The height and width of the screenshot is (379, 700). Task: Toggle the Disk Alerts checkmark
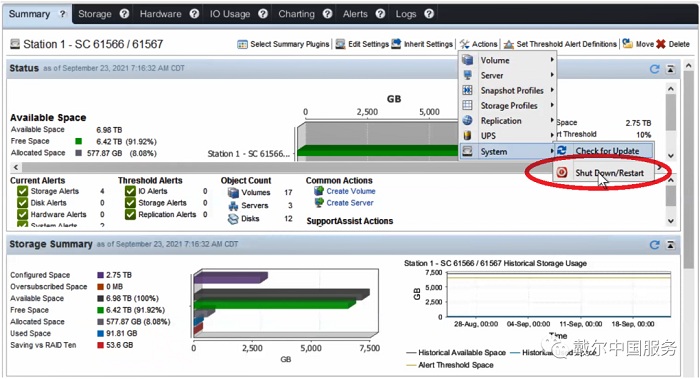[22, 203]
